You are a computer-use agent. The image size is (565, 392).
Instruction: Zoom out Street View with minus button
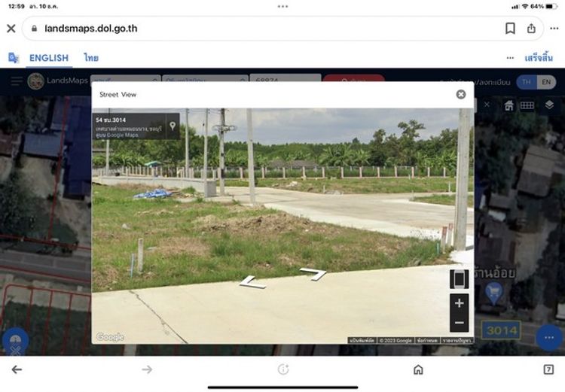(x=459, y=323)
